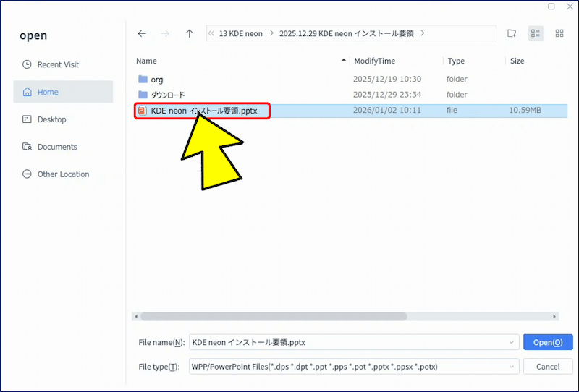Open the File type dropdown arrow
579x392 pixels.
(512, 367)
